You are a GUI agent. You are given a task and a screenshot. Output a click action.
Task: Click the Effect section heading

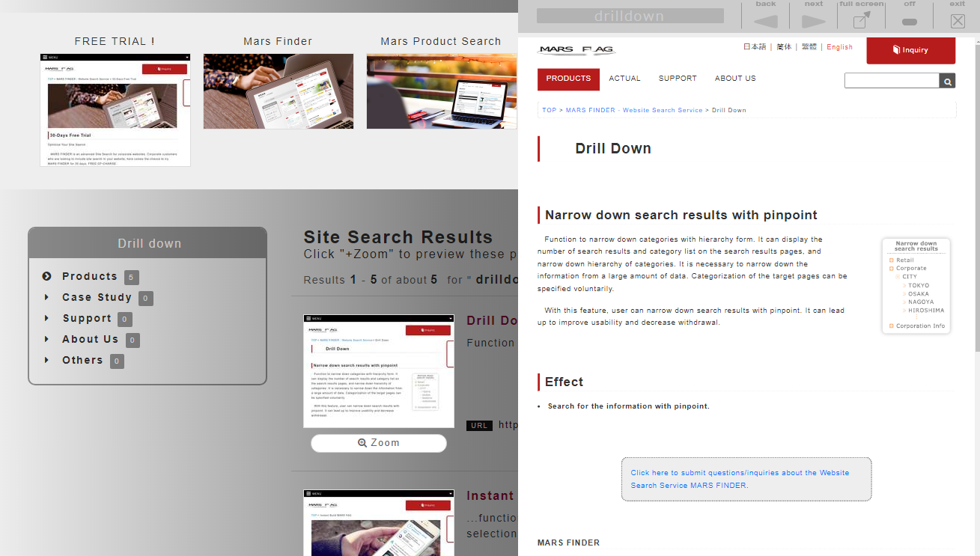pos(564,382)
